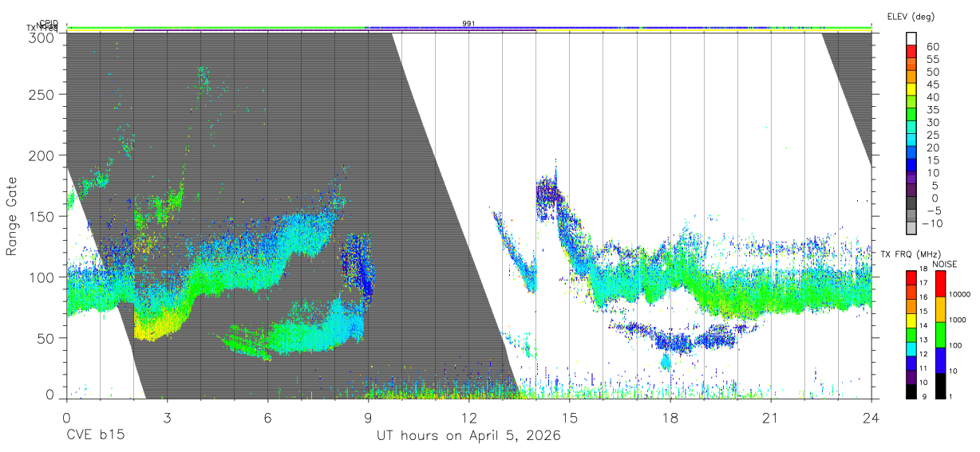Click the "-10" ELEV scale value

[x=932, y=223]
